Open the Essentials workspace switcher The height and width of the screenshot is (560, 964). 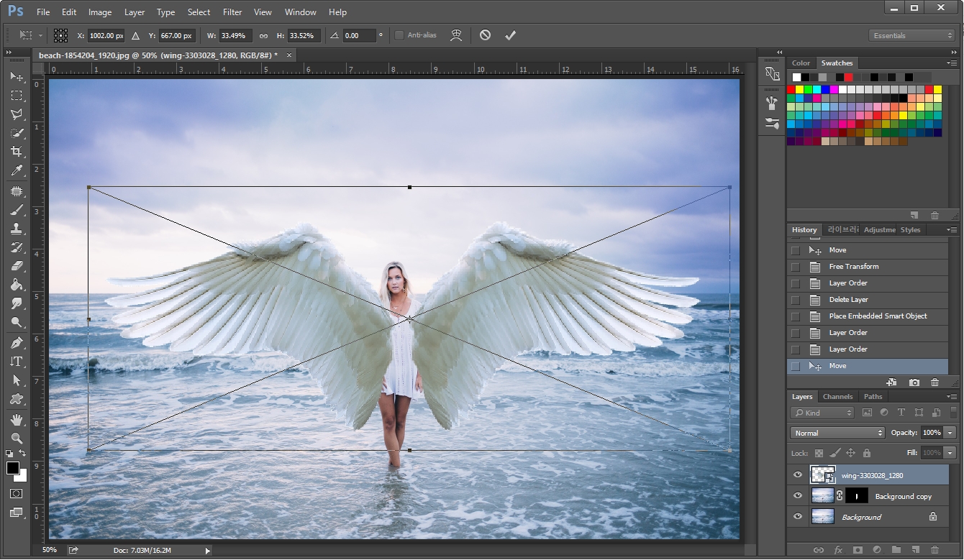pyautogui.click(x=911, y=35)
